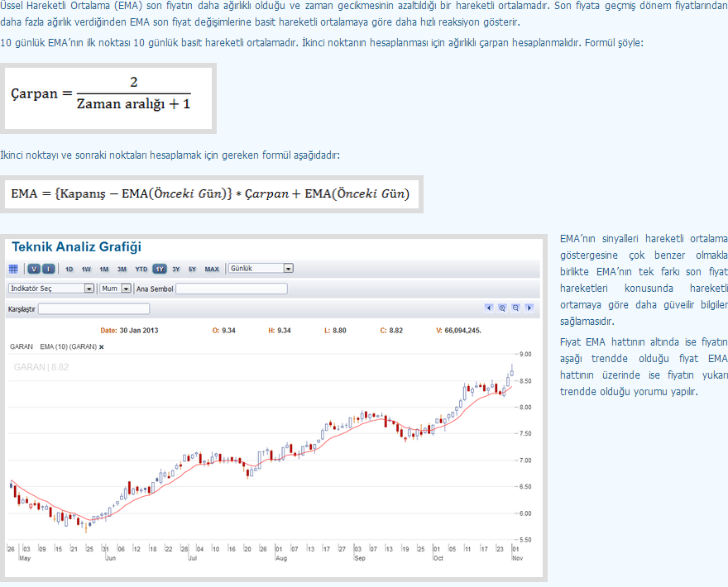Viewport: 728px width, 587px height.
Task: Select the 5Y time range
Action: pyautogui.click(x=192, y=270)
